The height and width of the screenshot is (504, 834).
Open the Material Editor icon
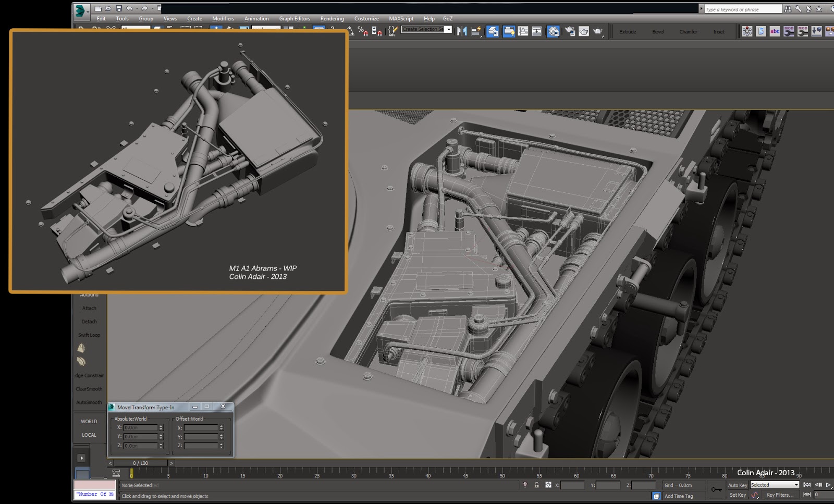(553, 31)
